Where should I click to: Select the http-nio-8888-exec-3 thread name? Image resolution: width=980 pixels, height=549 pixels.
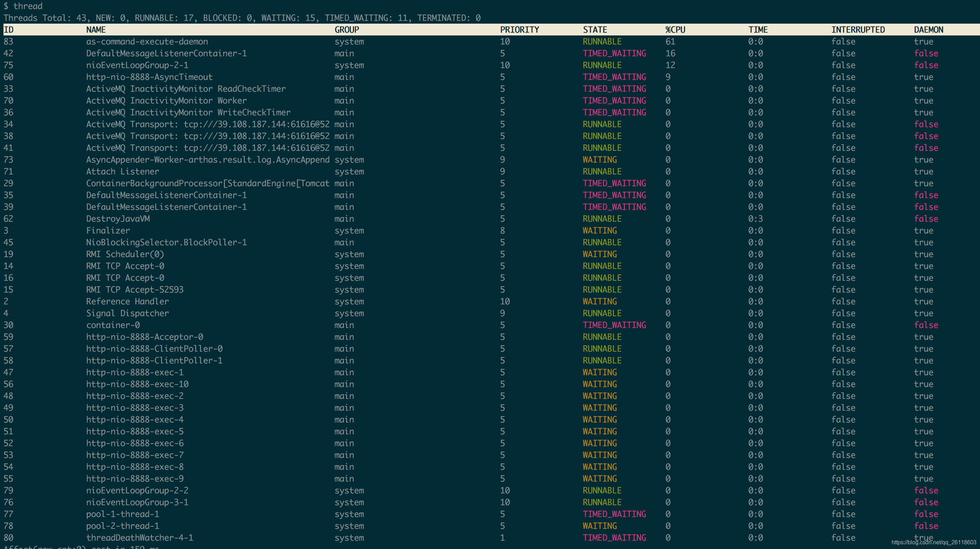point(135,408)
